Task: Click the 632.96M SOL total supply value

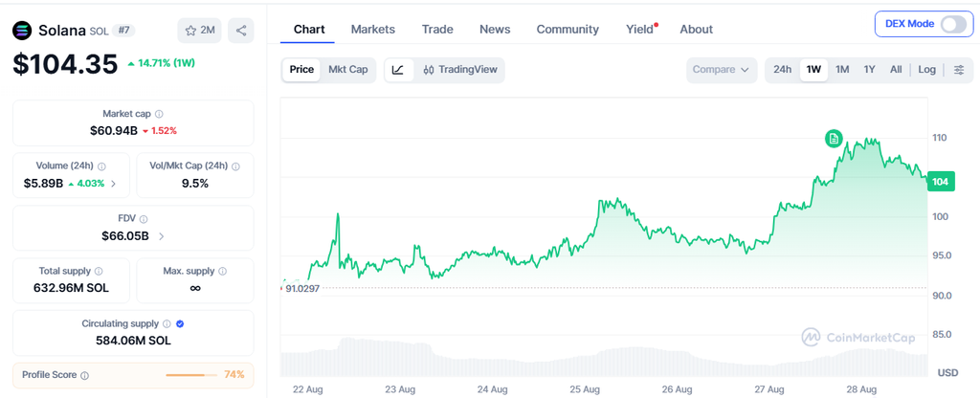Action: (71, 289)
